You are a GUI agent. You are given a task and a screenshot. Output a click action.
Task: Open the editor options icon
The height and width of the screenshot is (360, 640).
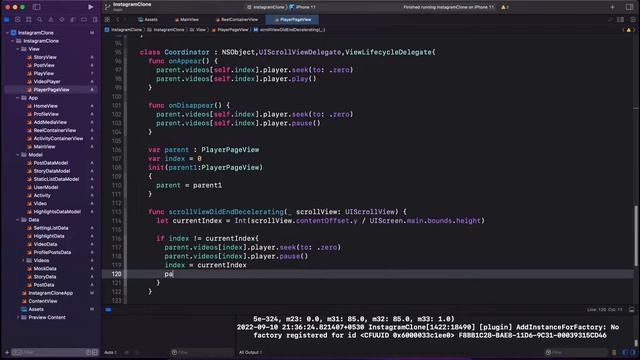[x=620, y=20]
